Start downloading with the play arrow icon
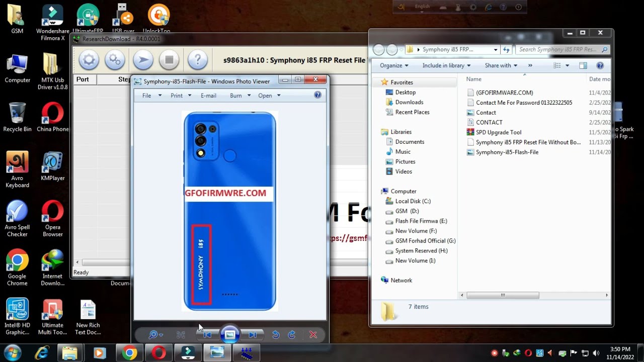 [x=143, y=60]
